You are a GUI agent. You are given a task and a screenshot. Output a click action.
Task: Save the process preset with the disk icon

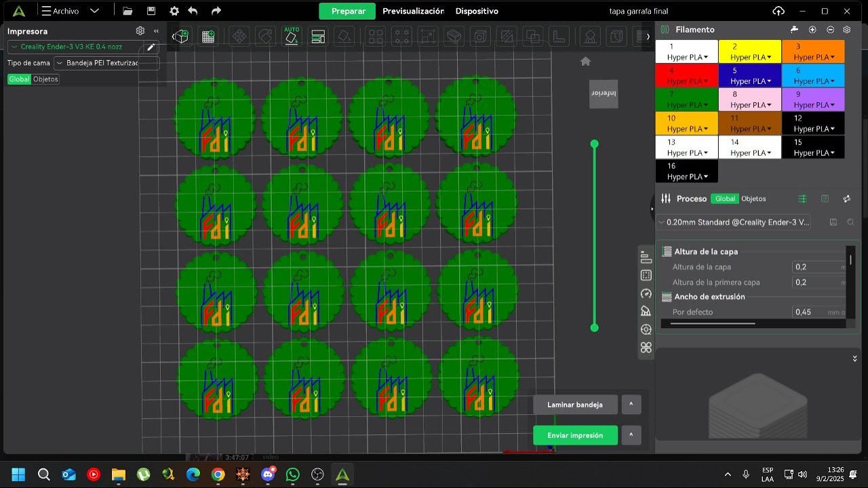click(833, 222)
